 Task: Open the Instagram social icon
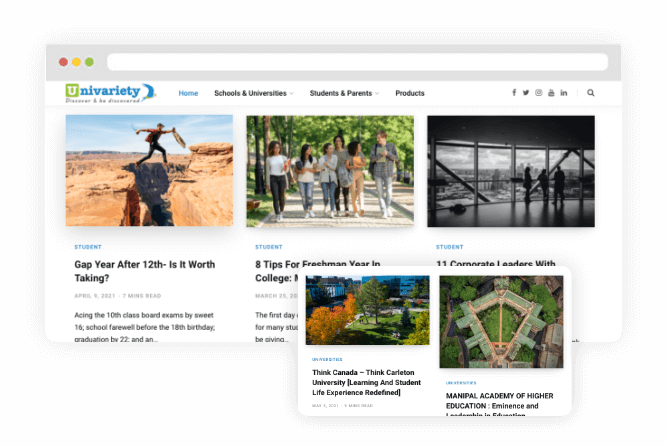[x=539, y=93]
